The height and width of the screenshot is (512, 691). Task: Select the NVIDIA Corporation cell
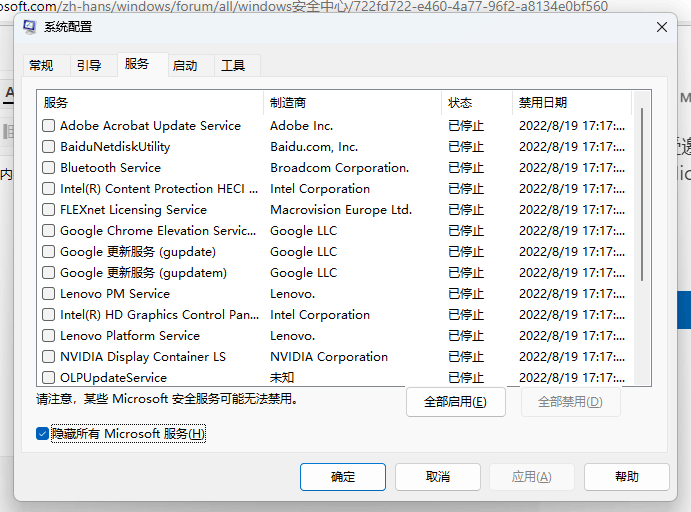click(329, 356)
